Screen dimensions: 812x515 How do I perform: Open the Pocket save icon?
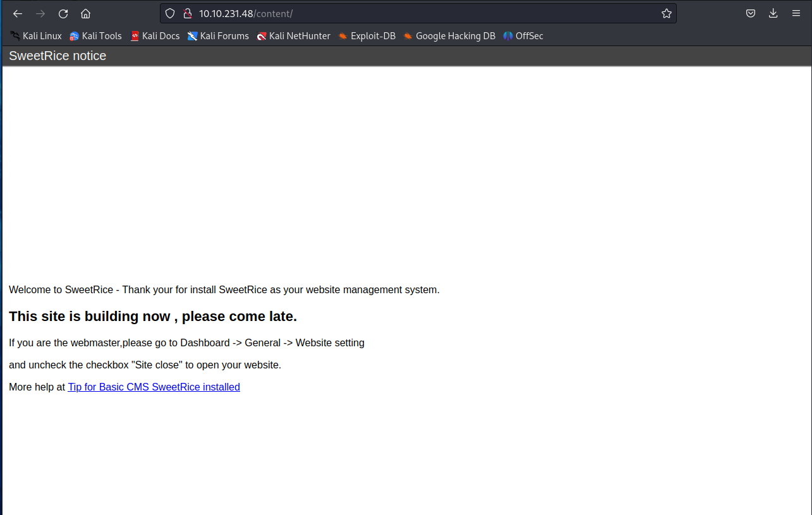tap(751, 13)
